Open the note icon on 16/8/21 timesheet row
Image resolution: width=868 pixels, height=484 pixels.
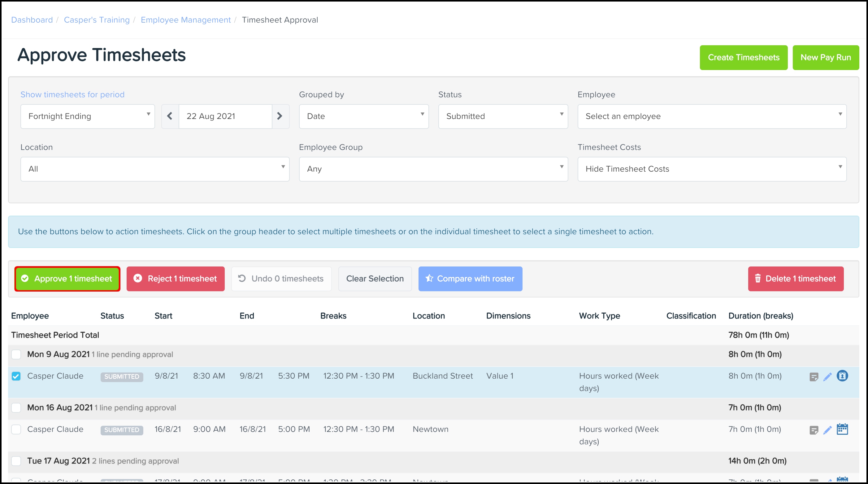pyautogui.click(x=814, y=430)
